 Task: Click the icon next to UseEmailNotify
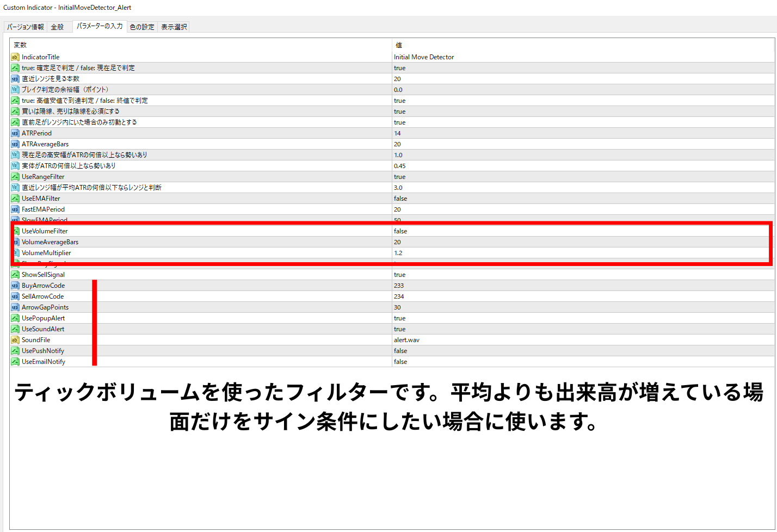15,362
